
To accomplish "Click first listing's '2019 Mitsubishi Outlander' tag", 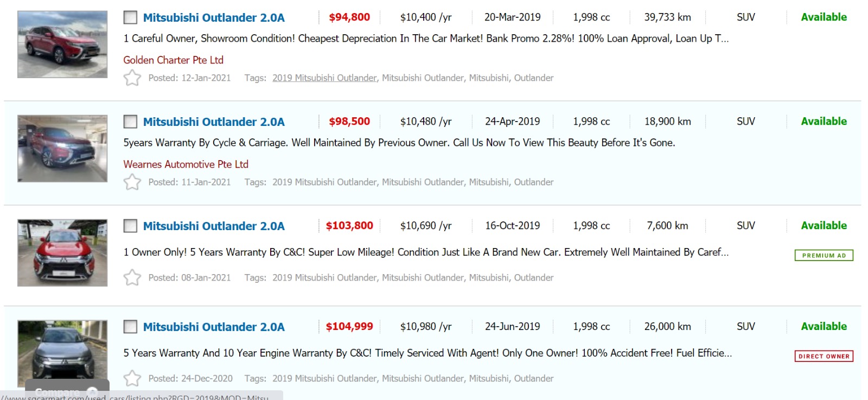I will pyautogui.click(x=324, y=78).
